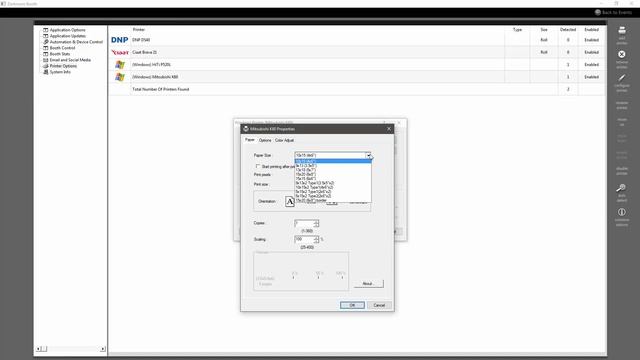Select Automation & Device Control tree item
This screenshot has width=640, height=360.
76,42
